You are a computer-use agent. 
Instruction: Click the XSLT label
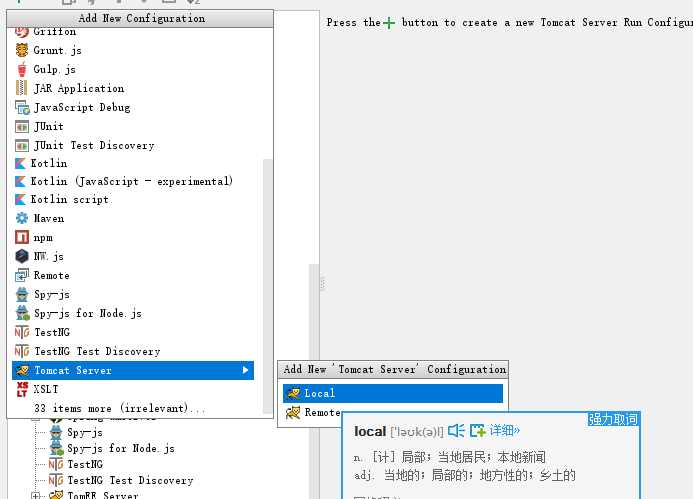tap(46, 389)
